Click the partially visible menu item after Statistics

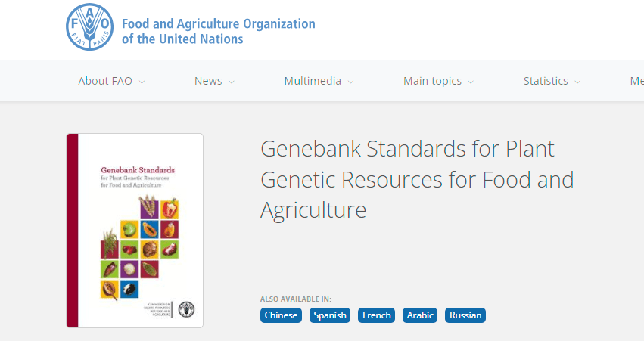coord(637,81)
